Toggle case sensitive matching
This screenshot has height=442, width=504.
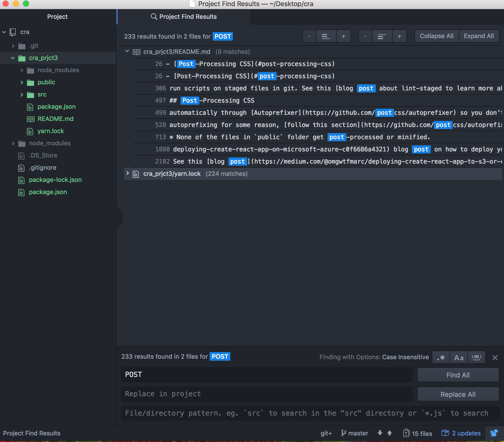coord(458,357)
